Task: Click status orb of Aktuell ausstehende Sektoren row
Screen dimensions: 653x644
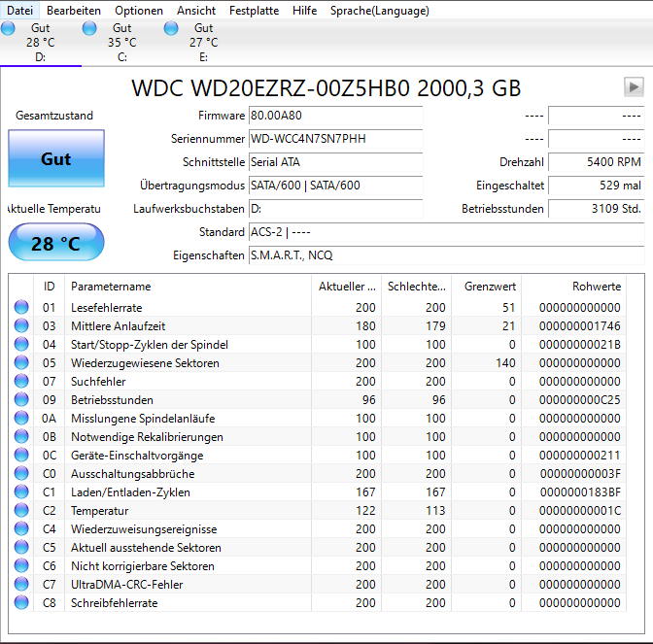Action: [x=21, y=547]
